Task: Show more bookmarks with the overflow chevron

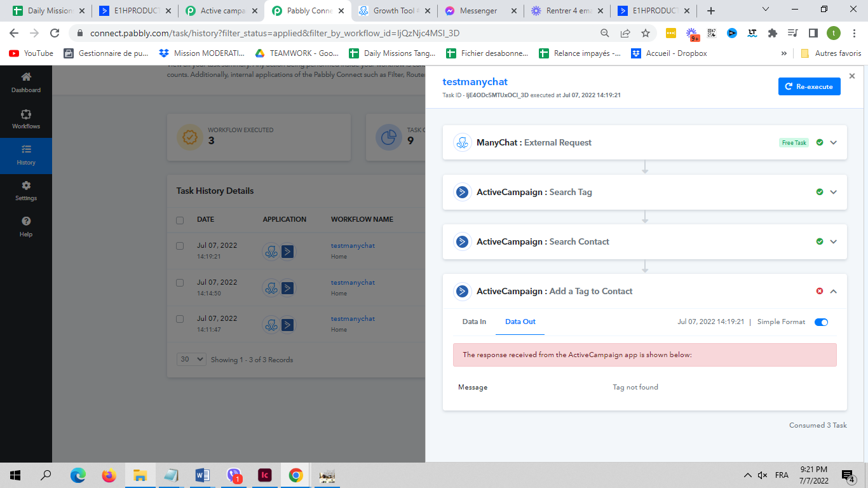Action: [784, 53]
